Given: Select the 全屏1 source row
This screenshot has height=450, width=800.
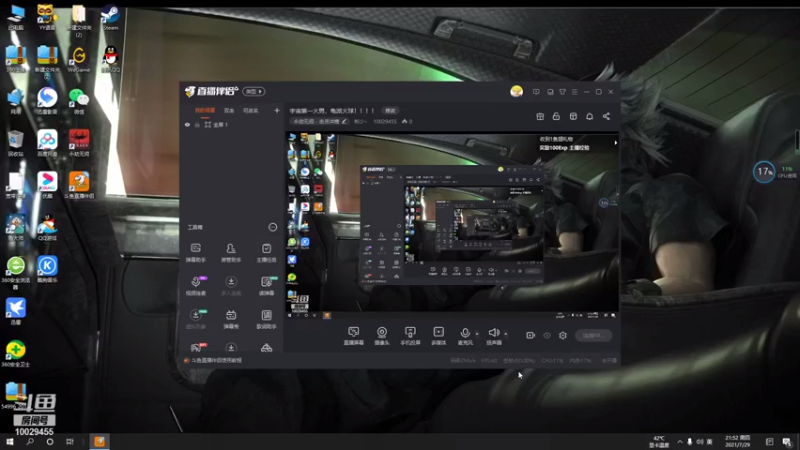Looking at the screenshot, I should (x=232, y=124).
